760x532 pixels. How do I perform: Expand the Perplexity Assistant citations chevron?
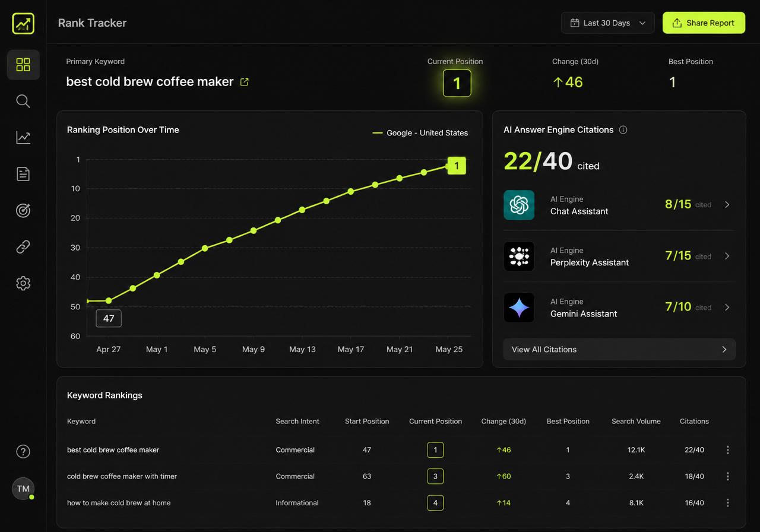pos(727,256)
